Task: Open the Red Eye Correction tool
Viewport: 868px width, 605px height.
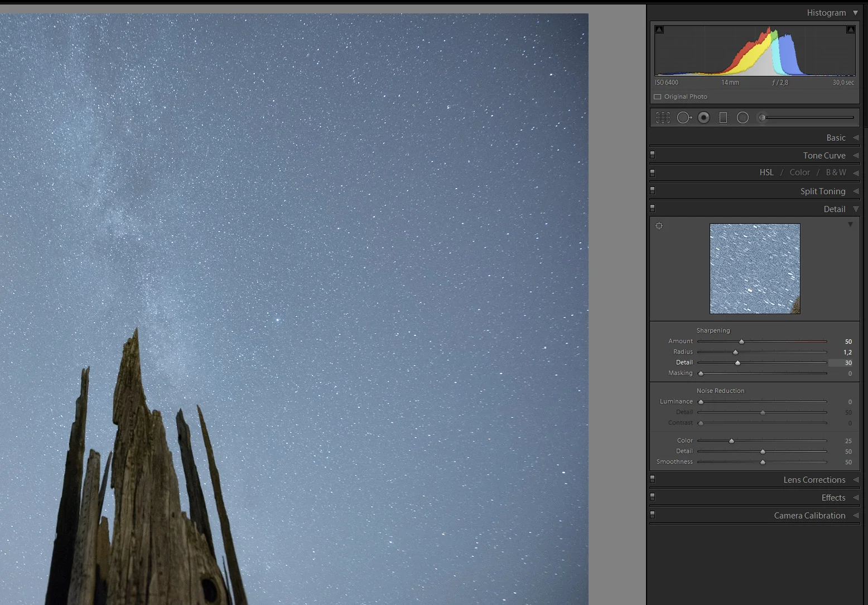Action: point(703,117)
